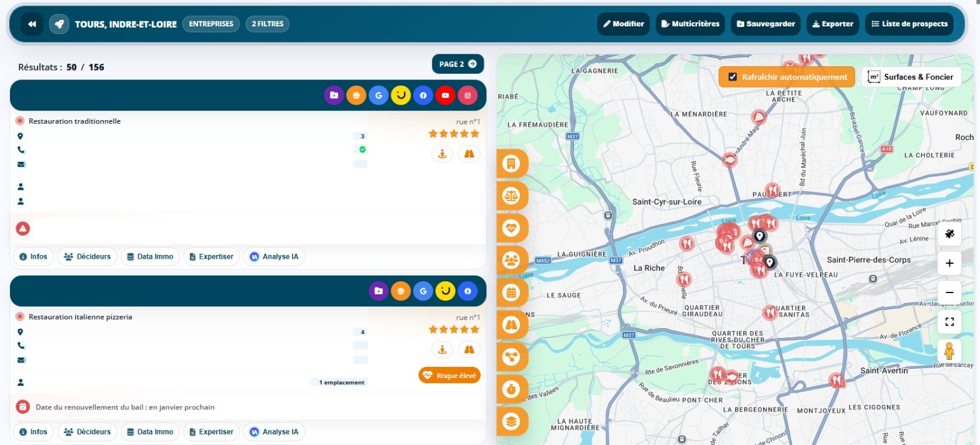
Task: Open Décideurs tab on first restaurant card
Action: 87,256
